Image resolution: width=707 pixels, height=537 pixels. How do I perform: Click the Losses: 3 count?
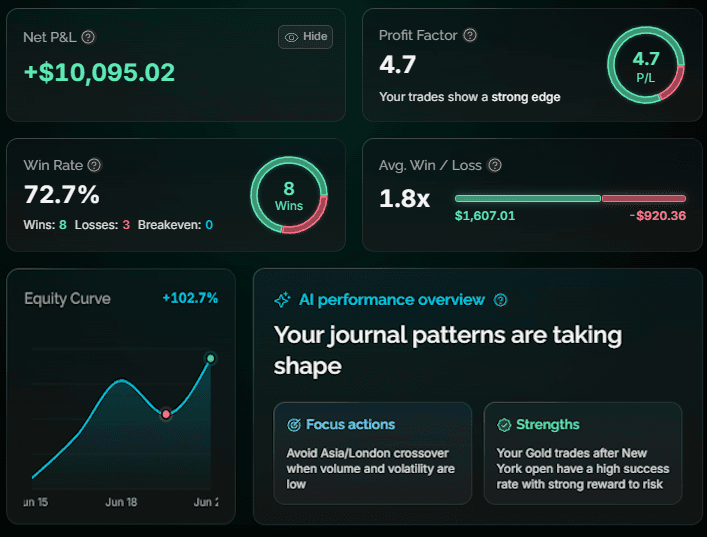[x=102, y=225]
